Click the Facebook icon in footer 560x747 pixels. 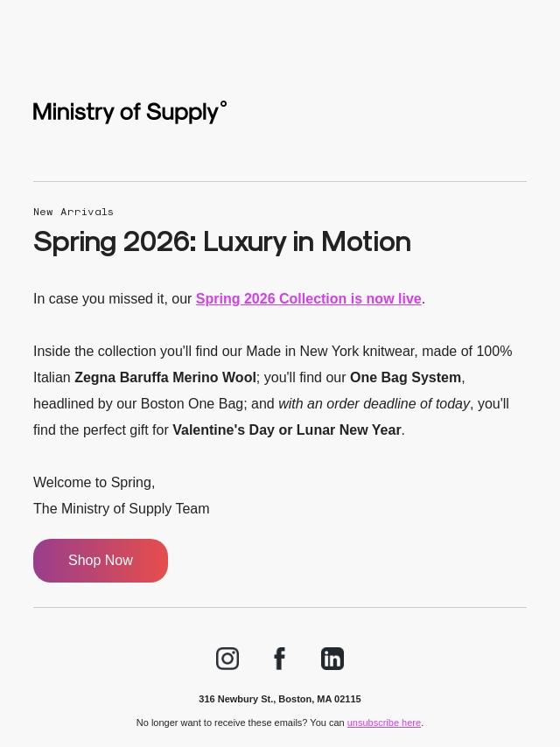pos(280,659)
